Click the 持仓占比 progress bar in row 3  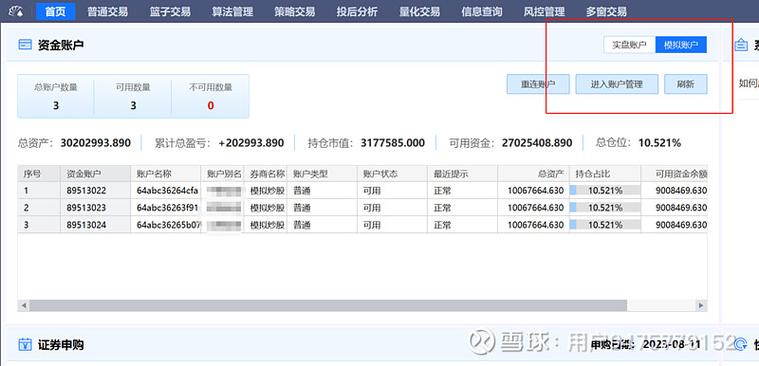coord(605,225)
